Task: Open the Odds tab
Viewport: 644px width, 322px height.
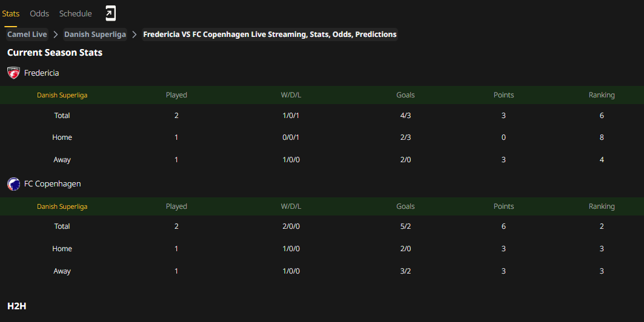Action: [39, 13]
